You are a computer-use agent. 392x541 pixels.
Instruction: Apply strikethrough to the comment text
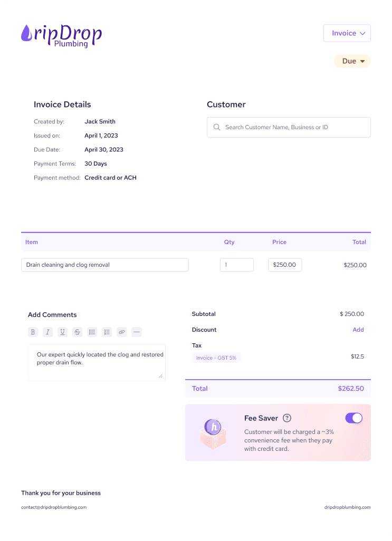(x=78, y=332)
